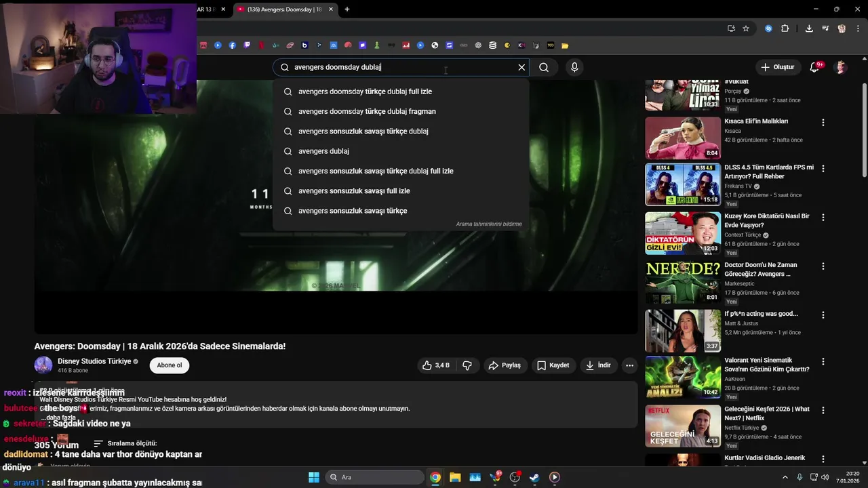The height and width of the screenshot is (488, 868).
Task: Open 'If p%*n acting was good' video
Action: pos(683,331)
